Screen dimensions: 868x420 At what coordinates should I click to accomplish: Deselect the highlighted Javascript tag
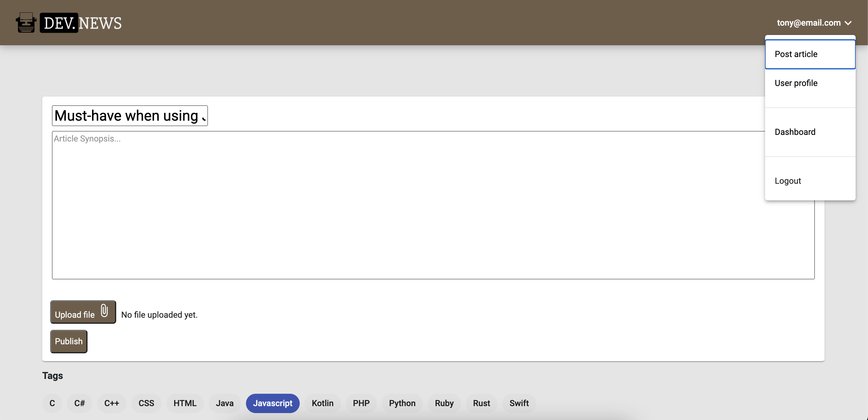tap(273, 403)
